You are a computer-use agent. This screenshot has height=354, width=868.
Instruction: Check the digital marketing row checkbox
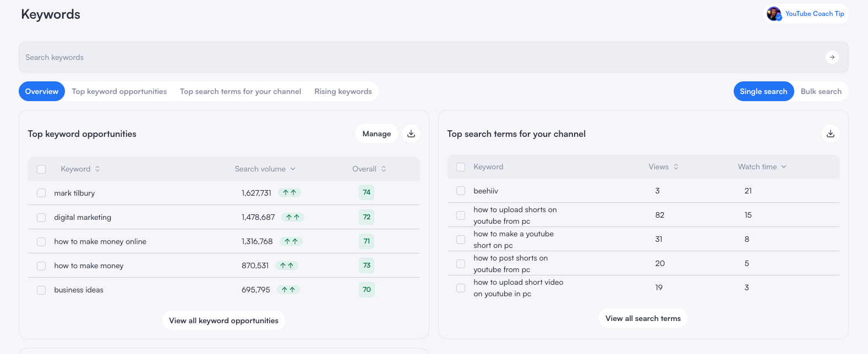click(x=41, y=218)
